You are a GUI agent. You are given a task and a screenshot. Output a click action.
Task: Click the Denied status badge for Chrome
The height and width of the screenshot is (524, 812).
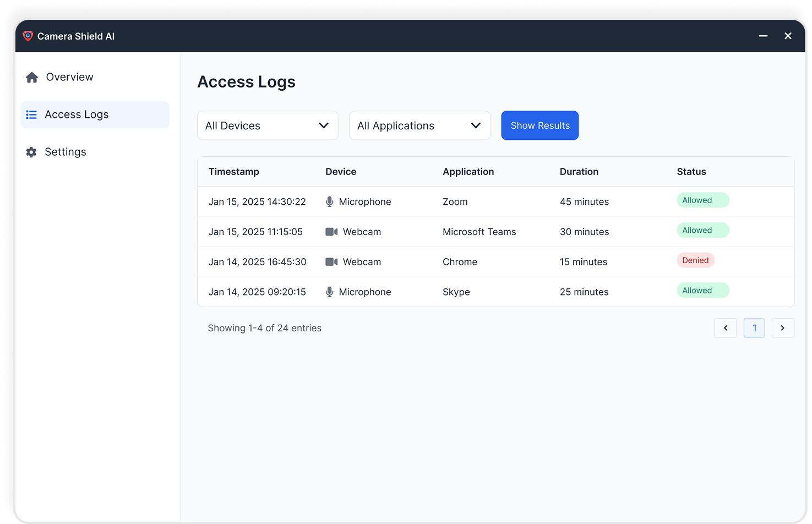coord(695,260)
